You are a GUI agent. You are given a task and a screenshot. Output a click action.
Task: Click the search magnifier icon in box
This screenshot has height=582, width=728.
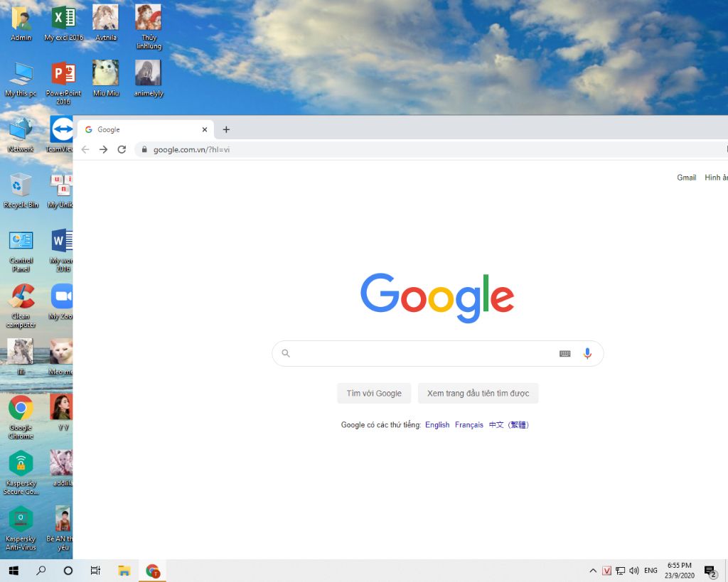286,354
